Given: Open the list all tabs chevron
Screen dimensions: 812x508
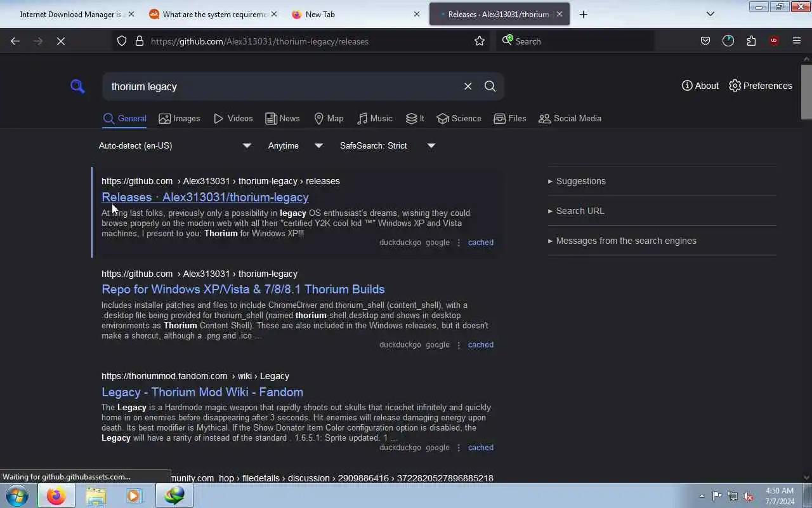Looking at the screenshot, I should (710, 14).
